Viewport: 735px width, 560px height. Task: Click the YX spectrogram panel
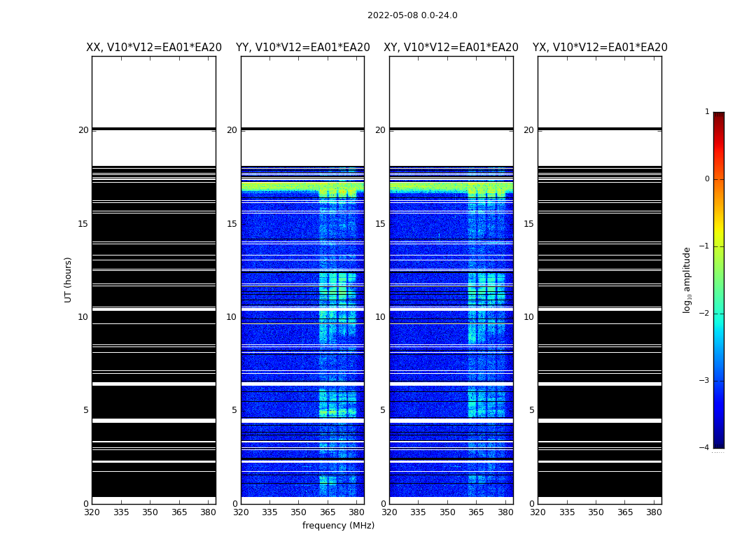click(x=599, y=280)
